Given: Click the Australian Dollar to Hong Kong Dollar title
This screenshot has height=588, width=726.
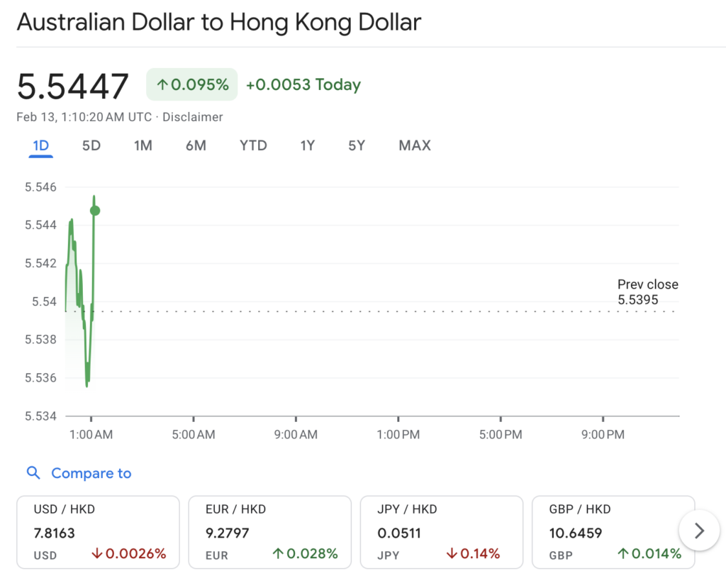Looking at the screenshot, I should click(x=218, y=23).
